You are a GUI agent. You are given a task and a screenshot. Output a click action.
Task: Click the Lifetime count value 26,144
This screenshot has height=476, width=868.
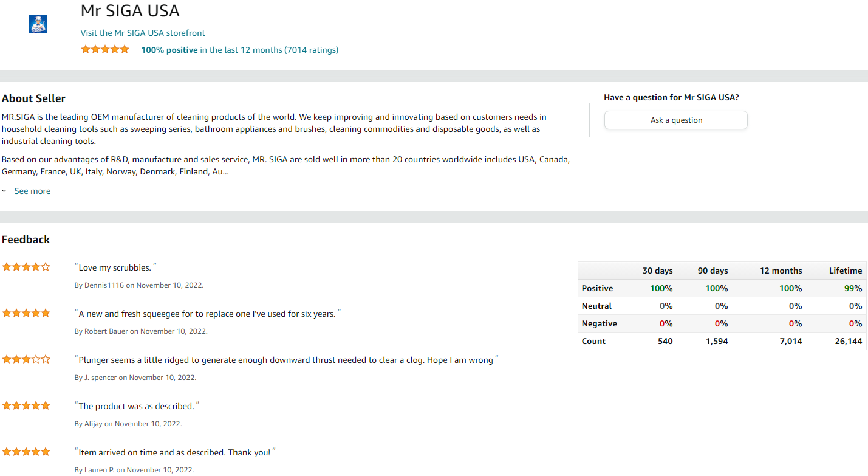(849, 341)
